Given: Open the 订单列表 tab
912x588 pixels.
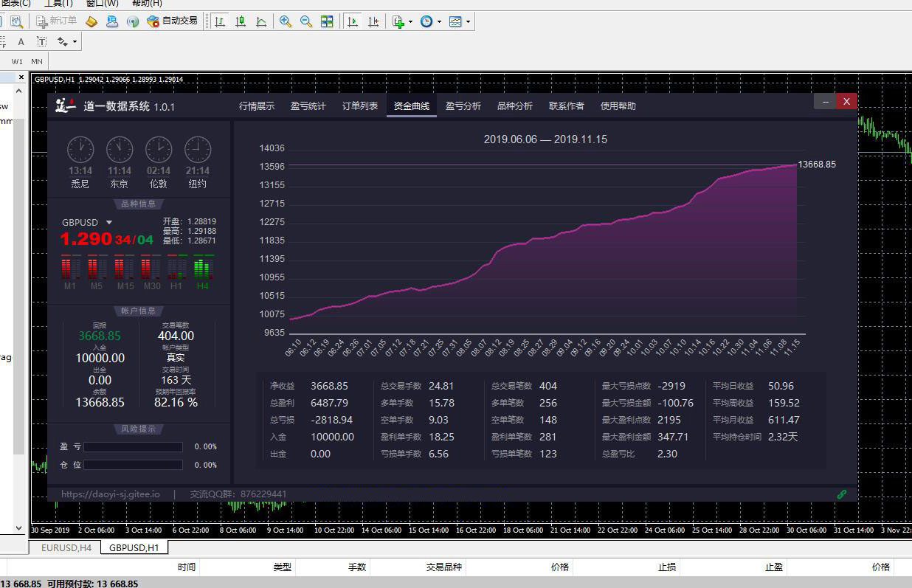Looking at the screenshot, I should click(x=359, y=106).
